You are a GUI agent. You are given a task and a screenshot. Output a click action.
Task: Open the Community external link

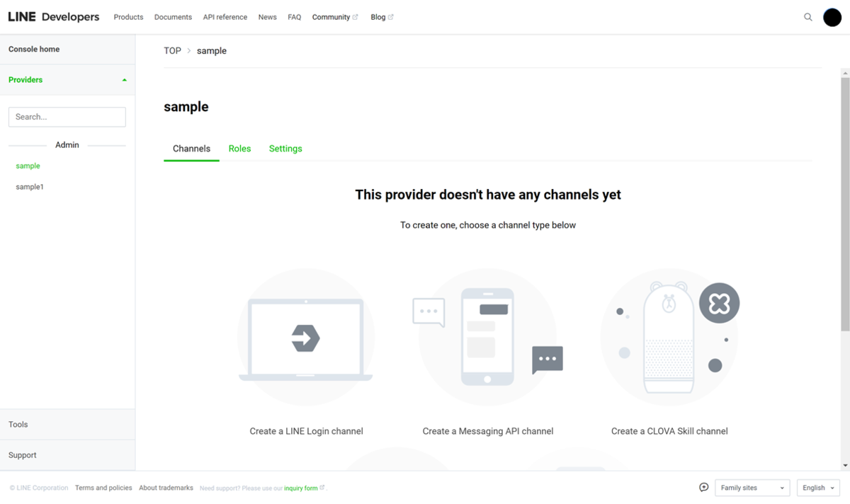335,17
